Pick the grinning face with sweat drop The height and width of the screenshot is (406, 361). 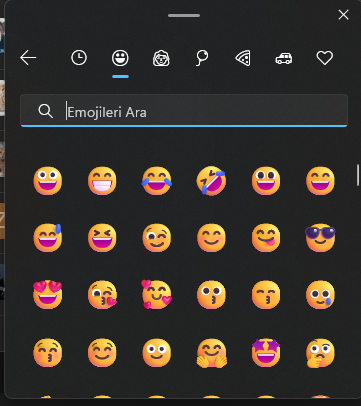pyautogui.click(x=48, y=238)
